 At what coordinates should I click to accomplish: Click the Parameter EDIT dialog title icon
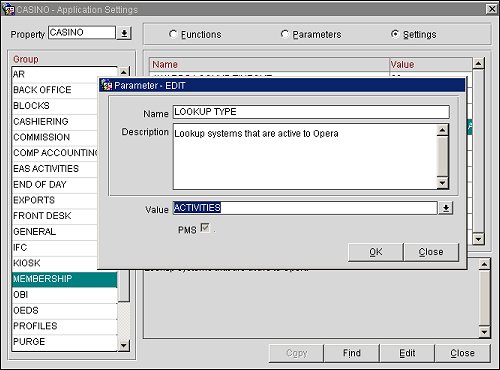click(x=107, y=85)
